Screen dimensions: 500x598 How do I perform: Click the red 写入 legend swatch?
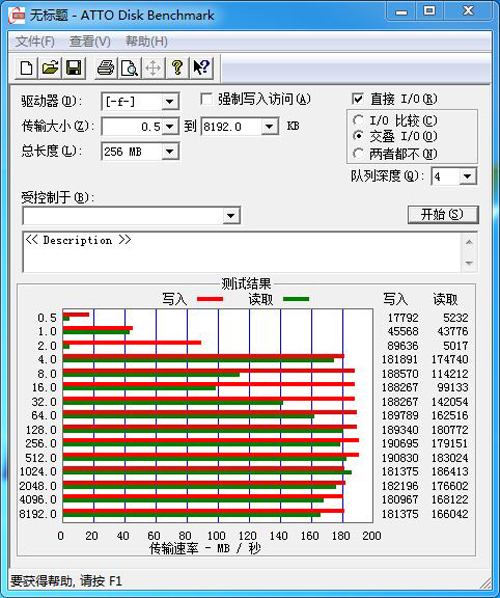210,299
